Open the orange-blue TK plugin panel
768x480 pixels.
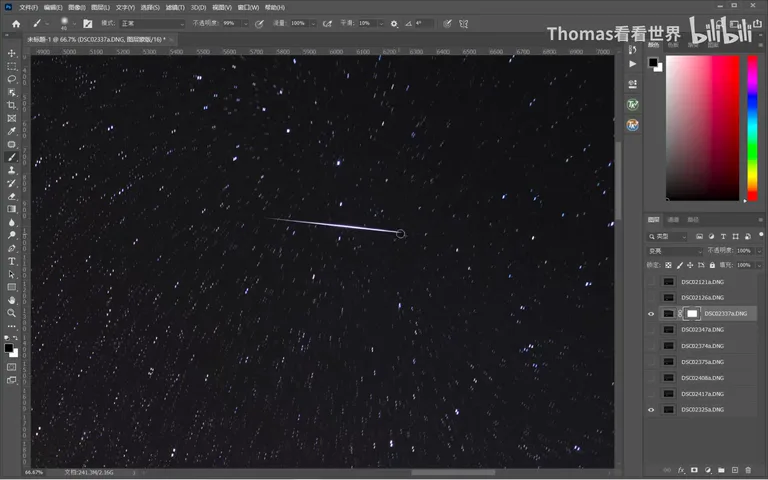[632, 125]
